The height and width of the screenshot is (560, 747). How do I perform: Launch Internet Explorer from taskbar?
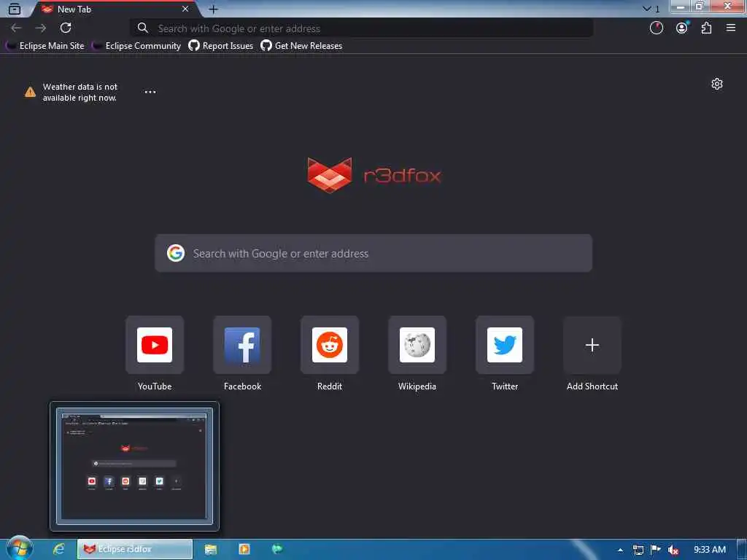[58, 549]
